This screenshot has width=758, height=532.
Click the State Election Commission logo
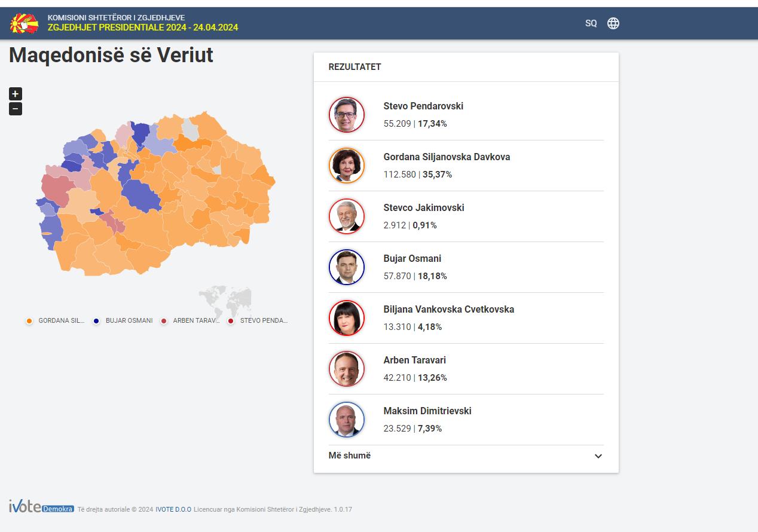tap(24, 23)
